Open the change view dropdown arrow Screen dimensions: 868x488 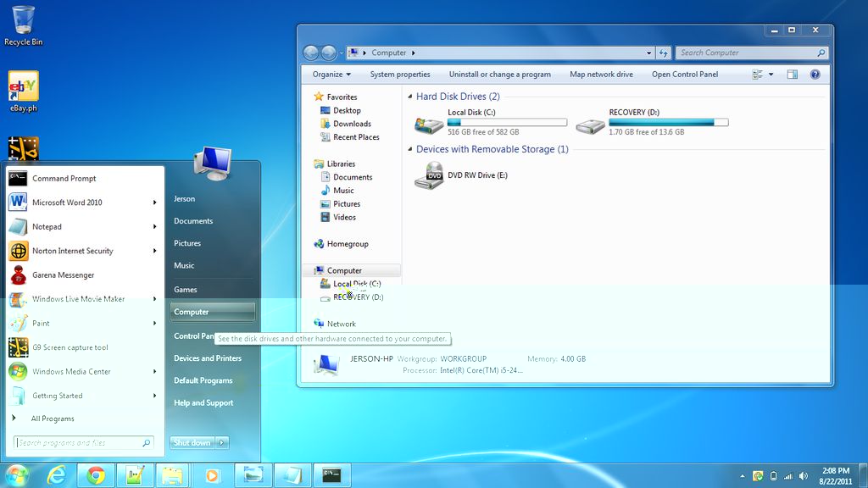pyautogui.click(x=771, y=75)
